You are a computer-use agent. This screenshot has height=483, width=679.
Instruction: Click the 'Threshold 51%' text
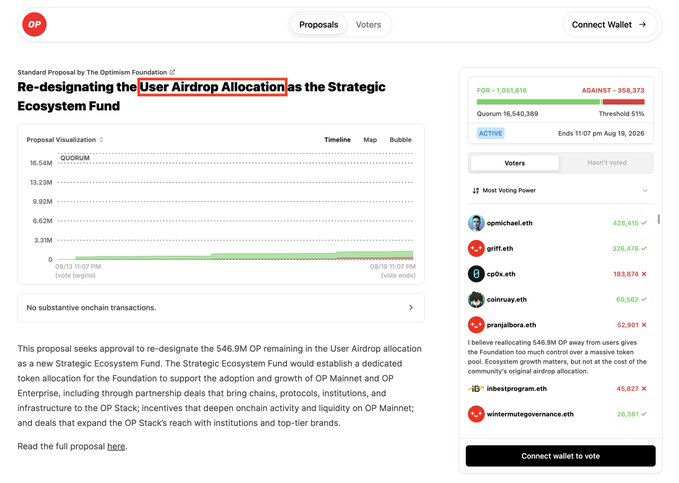[x=621, y=113]
